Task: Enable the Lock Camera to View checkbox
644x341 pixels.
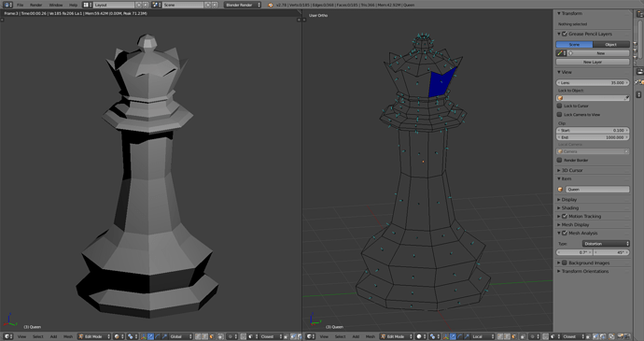Action: (x=559, y=114)
